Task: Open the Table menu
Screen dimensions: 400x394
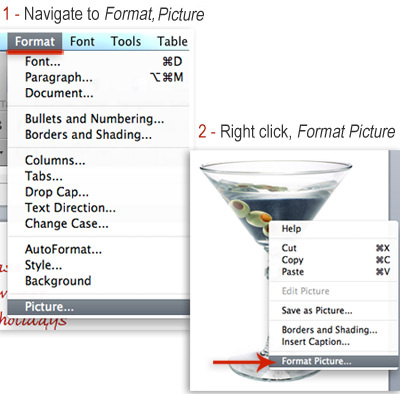Action: tap(172, 42)
